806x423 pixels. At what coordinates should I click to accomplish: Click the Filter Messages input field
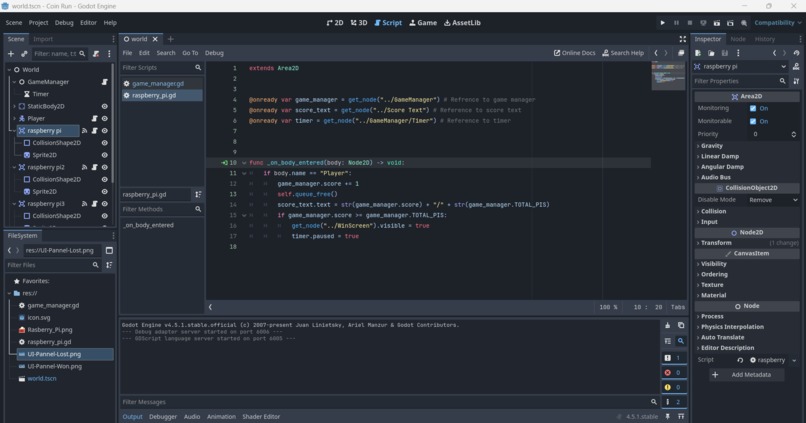click(383, 402)
